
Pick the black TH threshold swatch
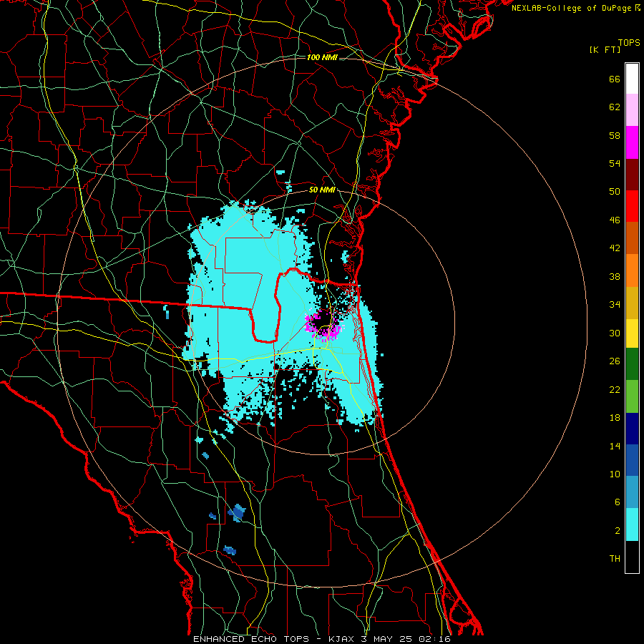coord(632,557)
